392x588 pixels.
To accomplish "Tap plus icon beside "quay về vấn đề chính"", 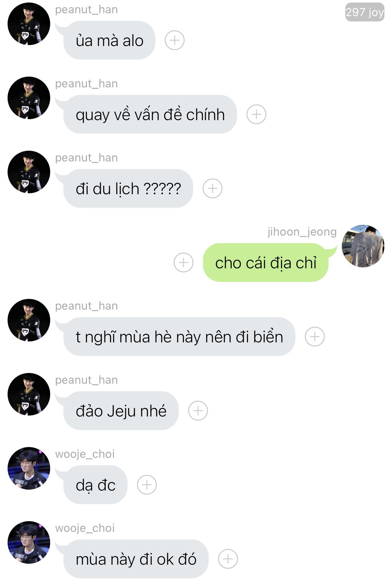I will [x=256, y=114].
